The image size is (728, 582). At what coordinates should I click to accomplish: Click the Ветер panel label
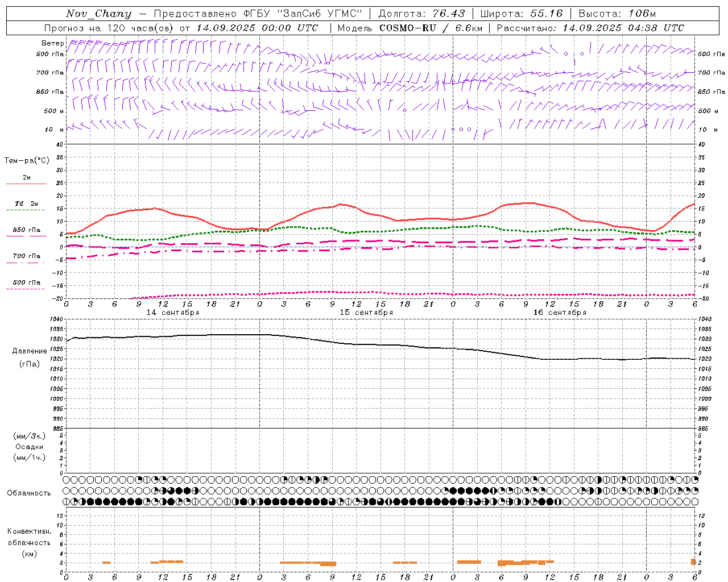click(52, 43)
